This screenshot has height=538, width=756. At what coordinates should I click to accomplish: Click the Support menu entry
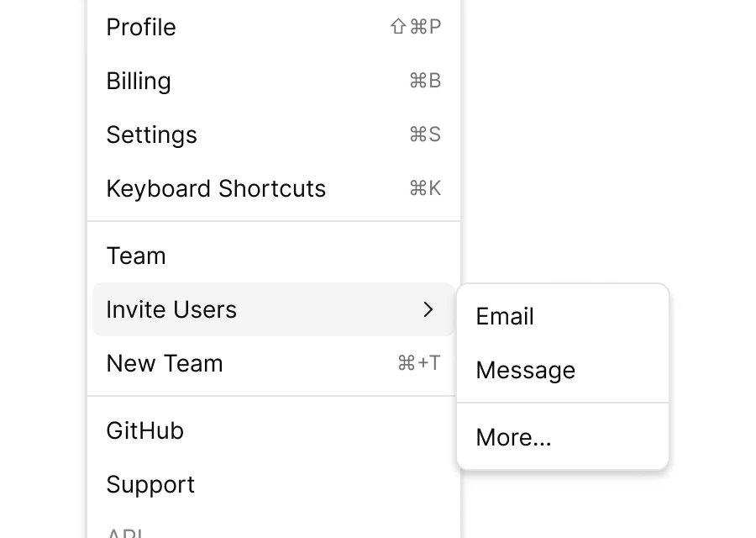pos(150,484)
